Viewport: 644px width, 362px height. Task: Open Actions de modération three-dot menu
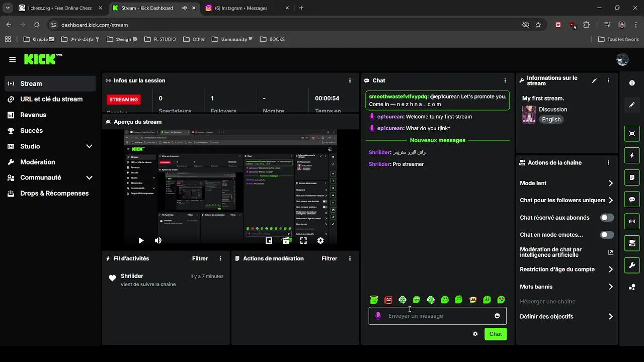coord(350,258)
